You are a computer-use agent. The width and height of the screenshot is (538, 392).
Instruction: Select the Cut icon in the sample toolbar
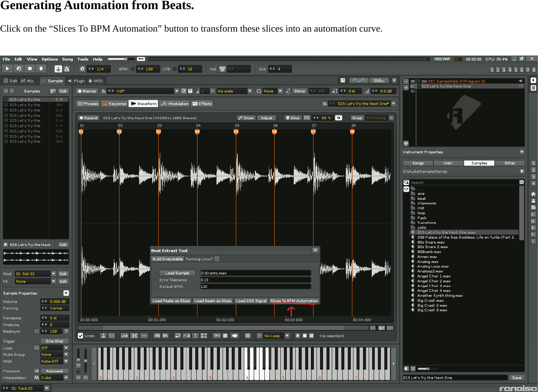(103, 336)
